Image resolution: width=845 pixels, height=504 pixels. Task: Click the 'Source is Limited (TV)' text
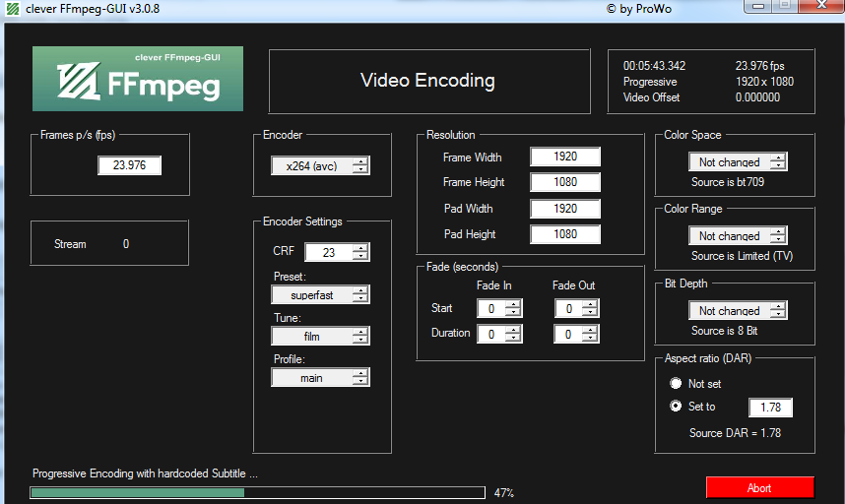pos(742,256)
